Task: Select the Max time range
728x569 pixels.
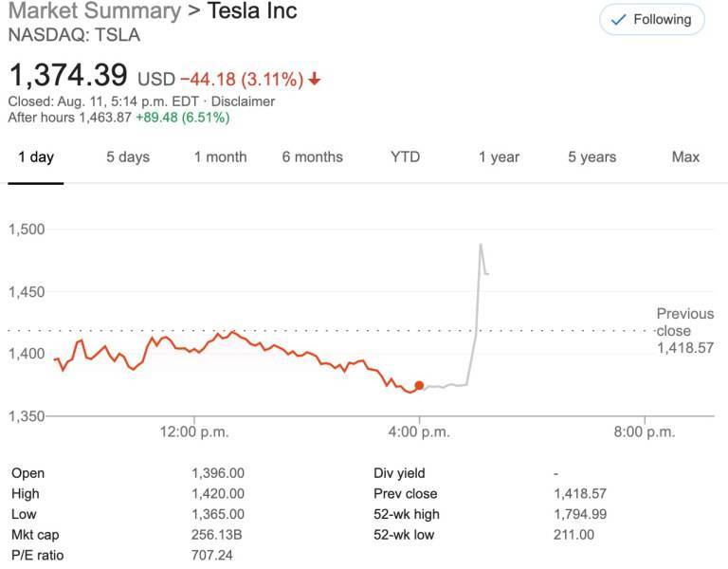Action: click(685, 157)
